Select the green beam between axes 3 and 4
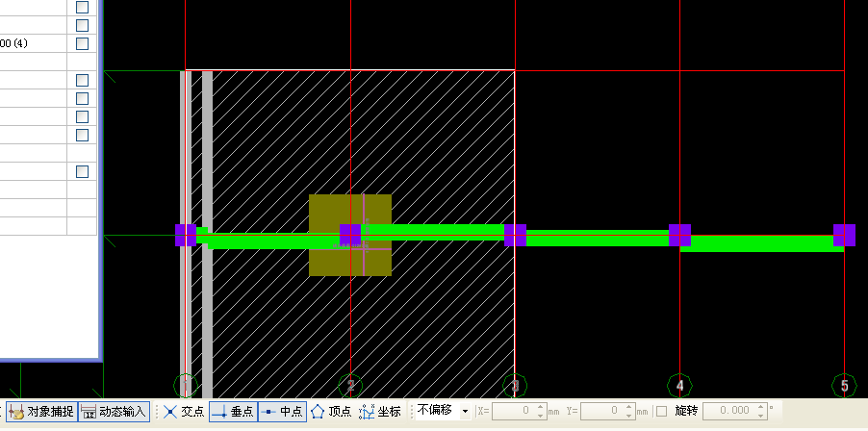868x431 pixels. point(598,238)
